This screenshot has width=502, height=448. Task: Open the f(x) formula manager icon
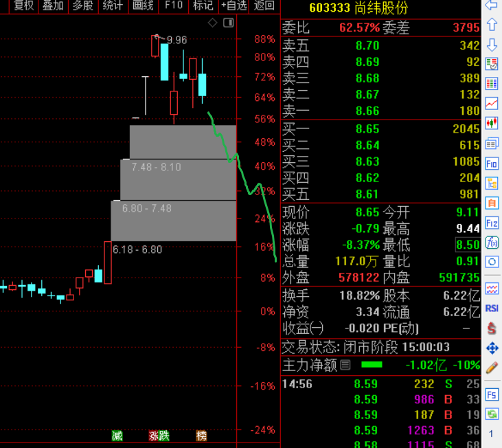(x=492, y=243)
